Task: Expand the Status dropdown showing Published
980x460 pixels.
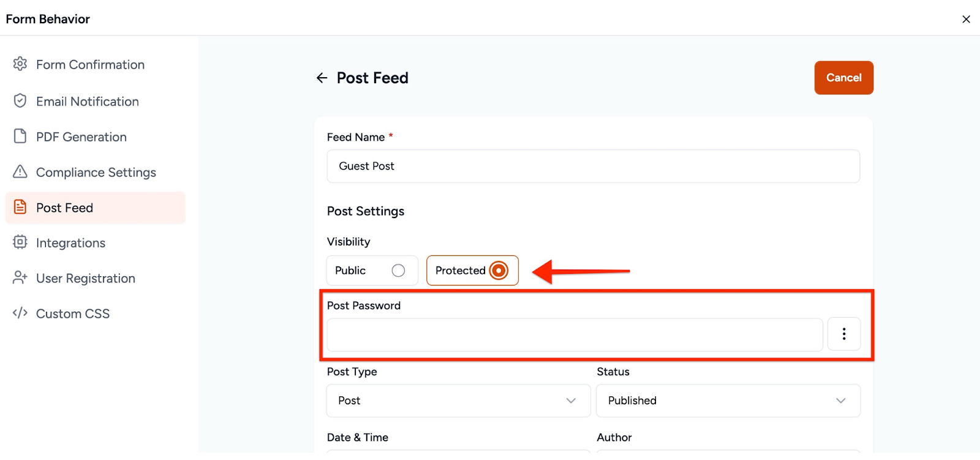Action: (728, 401)
